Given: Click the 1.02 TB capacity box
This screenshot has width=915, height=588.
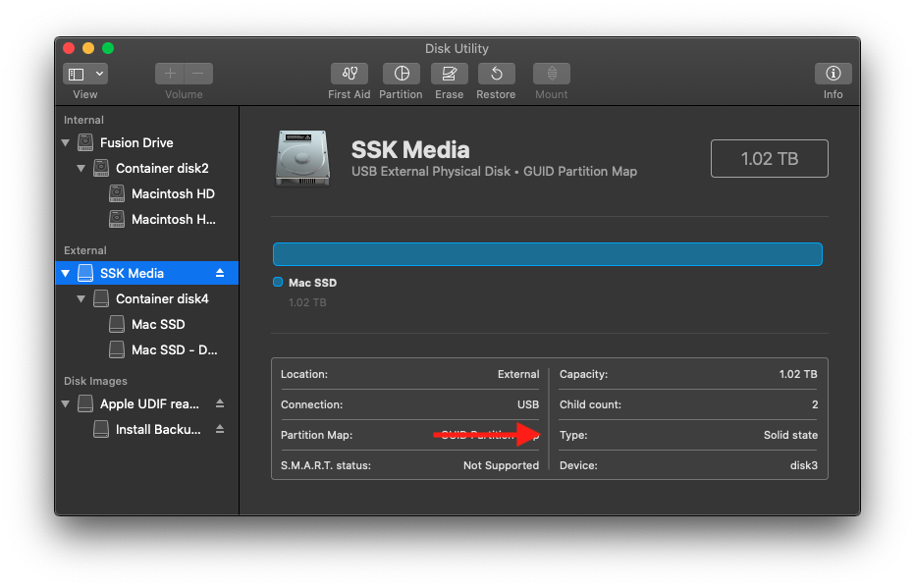Looking at the screenshot, I should pyautogui.click(x=769, y=159).
